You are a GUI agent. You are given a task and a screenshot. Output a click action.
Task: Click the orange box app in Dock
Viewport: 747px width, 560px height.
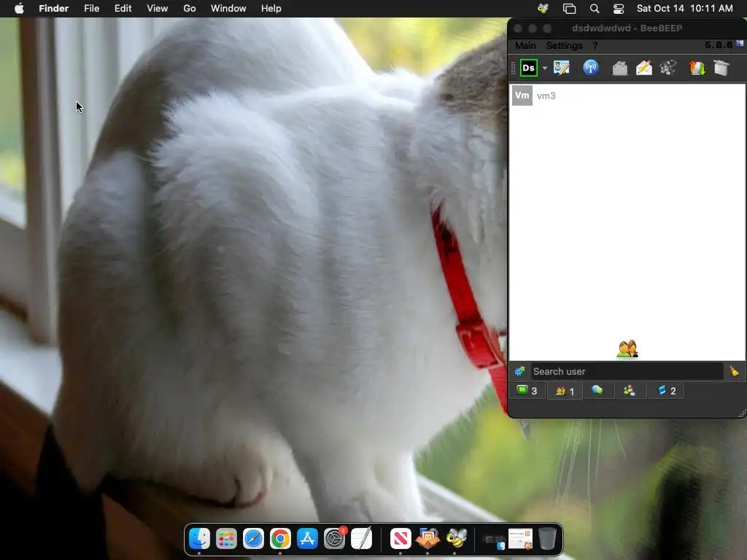click(427, 539)
